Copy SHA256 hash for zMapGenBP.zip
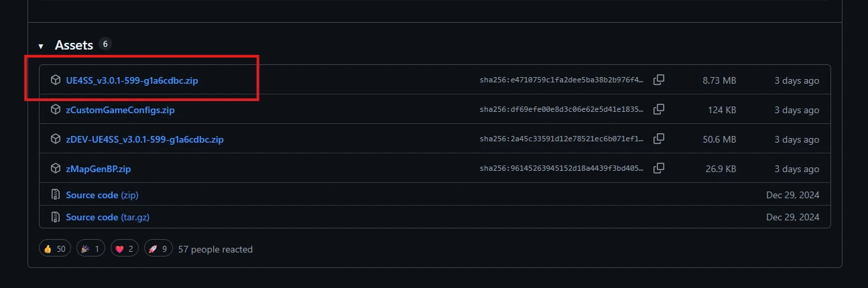The image size is (868, 288). [659, 168]
